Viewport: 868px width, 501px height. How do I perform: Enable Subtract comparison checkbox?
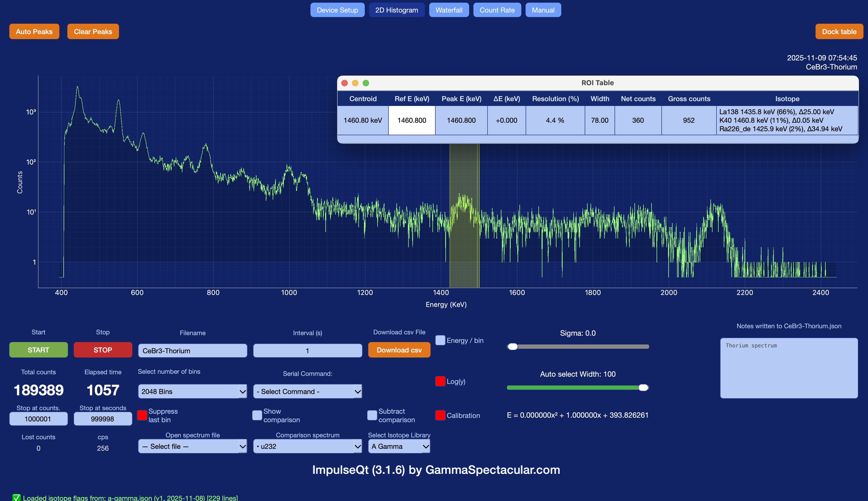tap(372, 415)
